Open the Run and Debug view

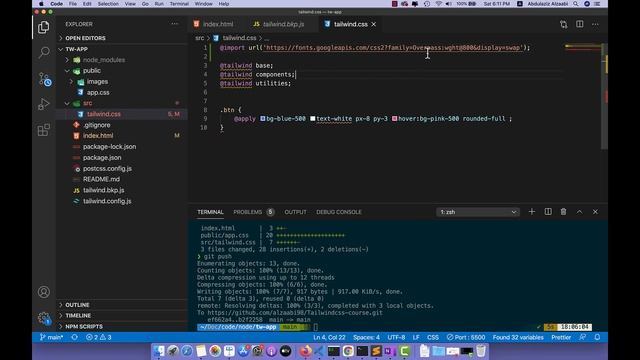[x=44, y=104]
